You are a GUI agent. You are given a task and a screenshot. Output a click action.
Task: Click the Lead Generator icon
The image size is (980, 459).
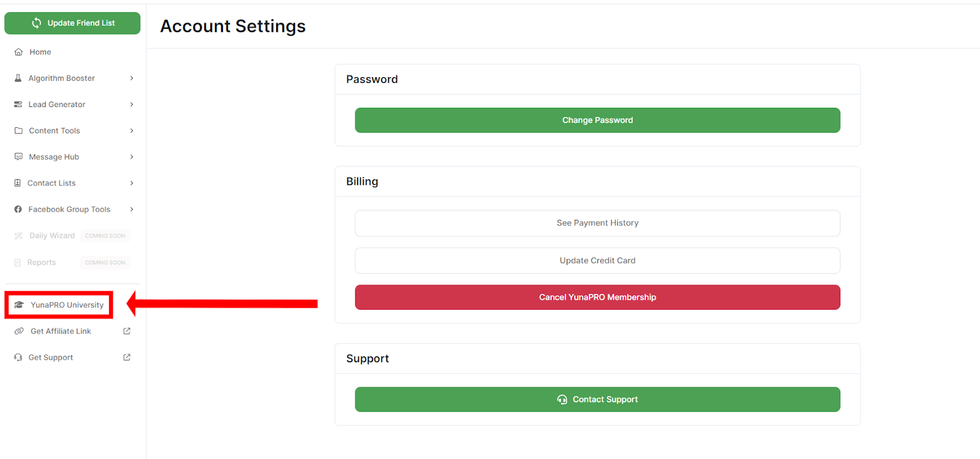(x=18, y=105)
